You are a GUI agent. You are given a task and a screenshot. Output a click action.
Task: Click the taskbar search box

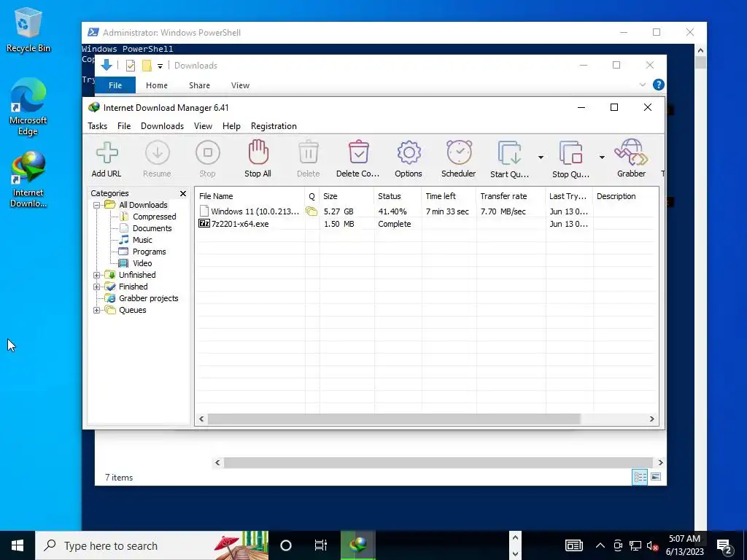coord(152,545)
